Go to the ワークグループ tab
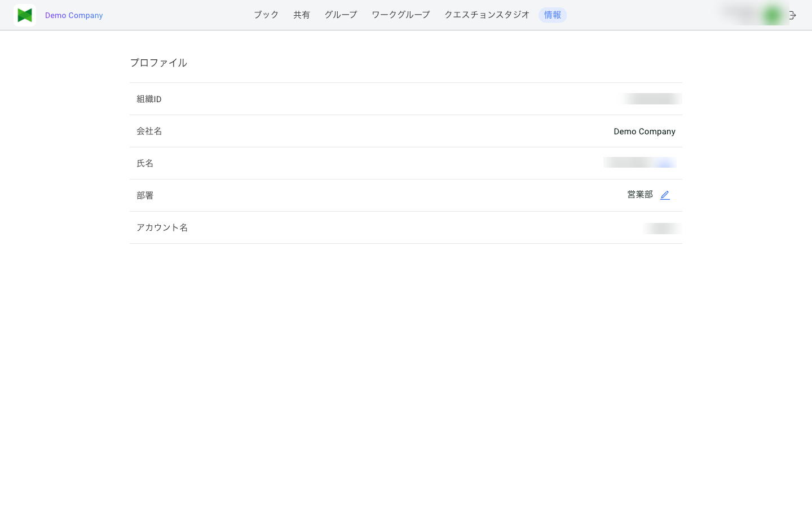 pyautogui.click(x=401, y=15)
